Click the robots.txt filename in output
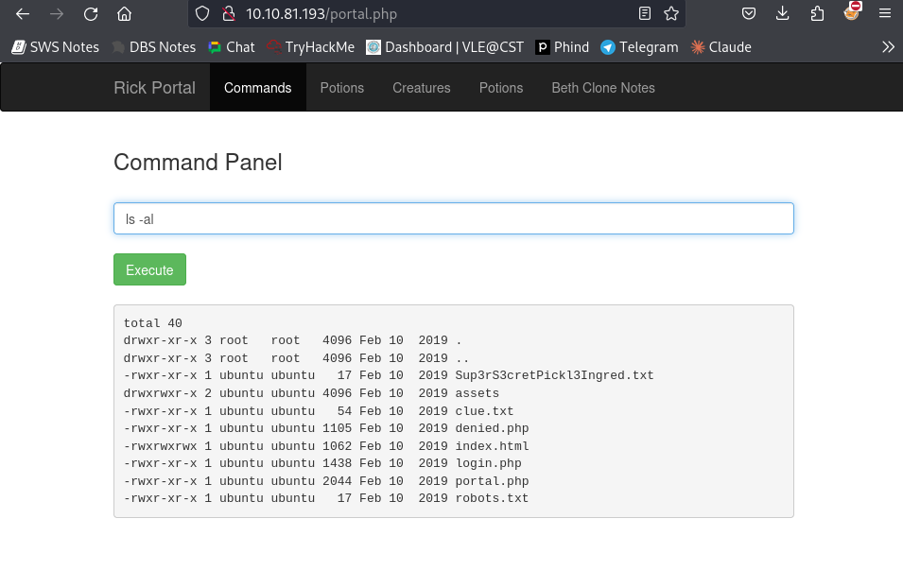Image resolution: width=903 pixels, height=588 pixels. (492, 499)
